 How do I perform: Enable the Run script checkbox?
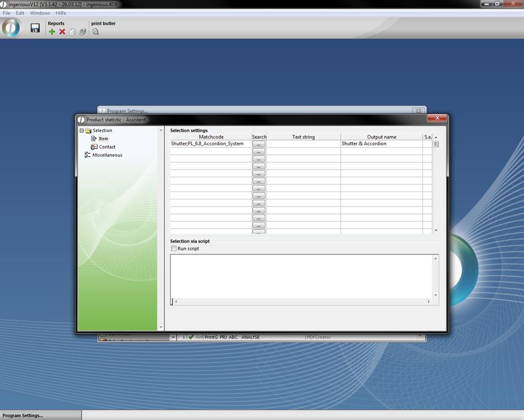(174, 249)
